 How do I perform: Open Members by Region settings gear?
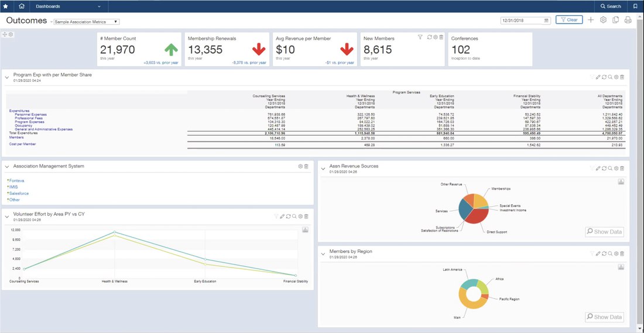point(616,253)
